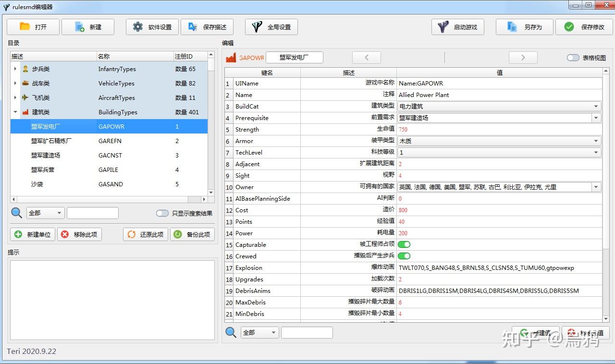Click the 新建单位 green plus icon

pyautogui.click(x=18, y=234)
